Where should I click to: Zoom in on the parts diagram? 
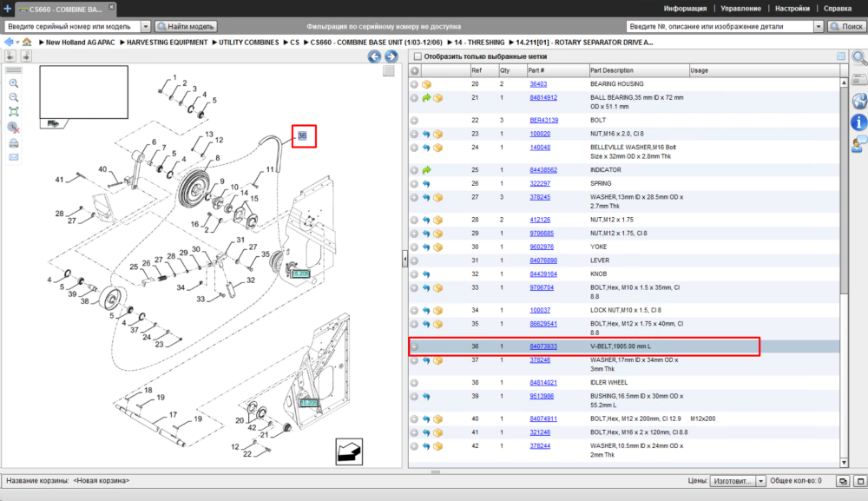pos(14,83)
